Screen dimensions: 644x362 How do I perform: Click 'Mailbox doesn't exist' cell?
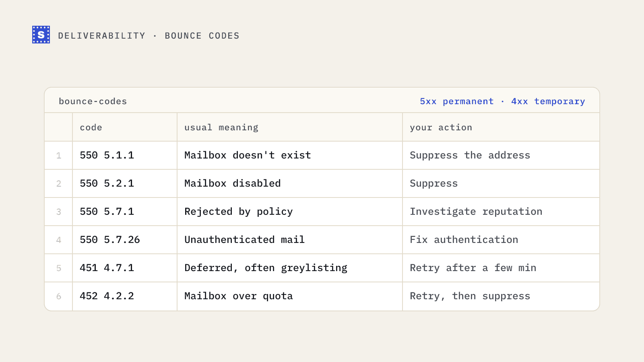click(290, 155)
